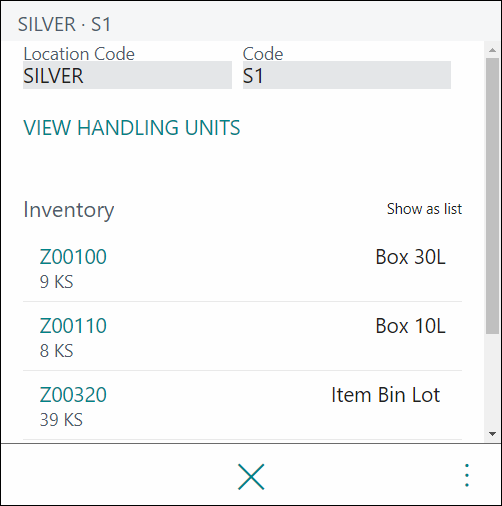
Task: Click the Code field S1
Action: click(x=347, y=75)
